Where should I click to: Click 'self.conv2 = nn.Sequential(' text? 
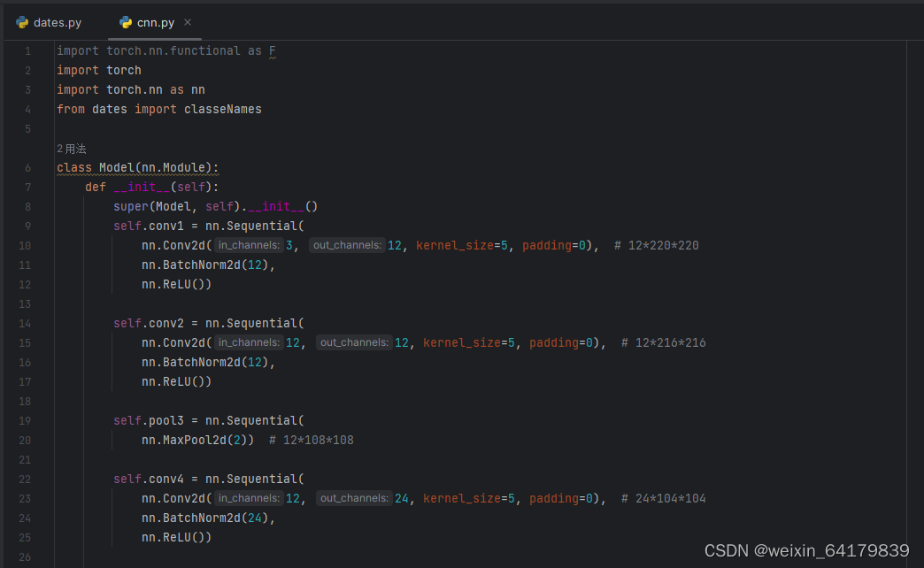click(x=209, y=323)
